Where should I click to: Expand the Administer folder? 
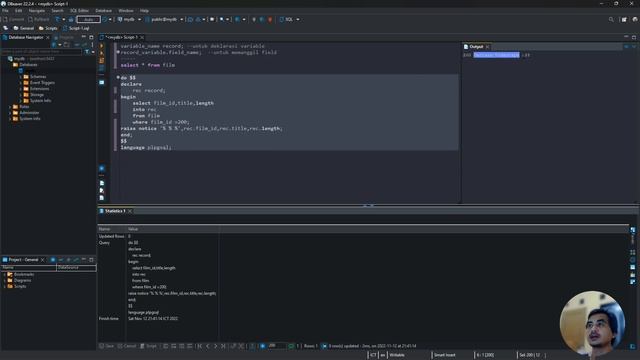pyautogui.click(x=10, y=113)
